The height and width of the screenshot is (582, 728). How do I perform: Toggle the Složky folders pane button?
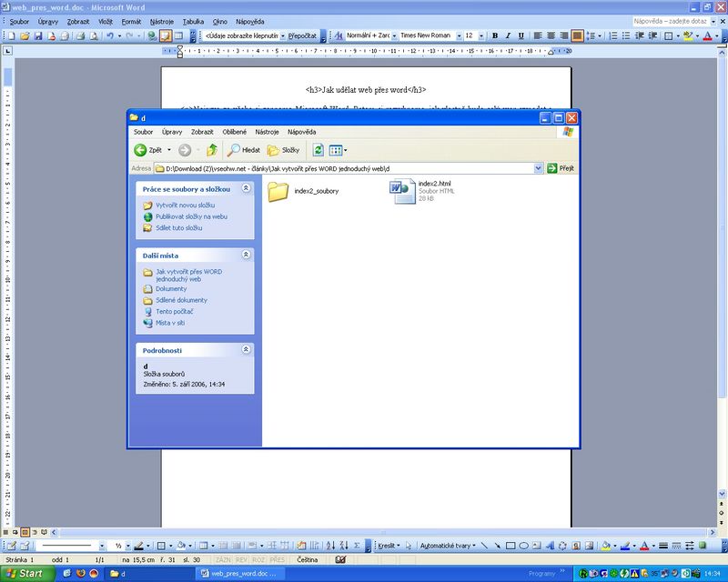283,150
